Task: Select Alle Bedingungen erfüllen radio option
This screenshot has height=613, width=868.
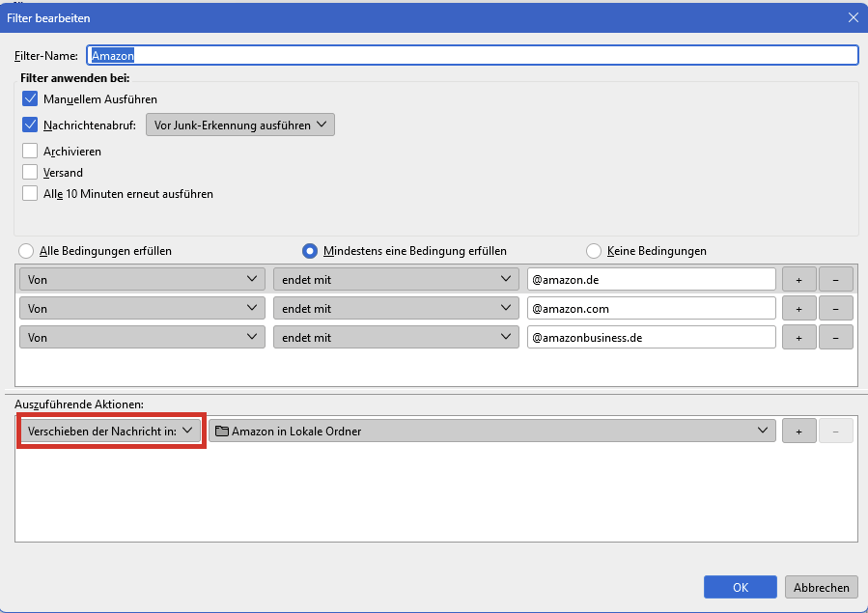Action: point(26,251)
